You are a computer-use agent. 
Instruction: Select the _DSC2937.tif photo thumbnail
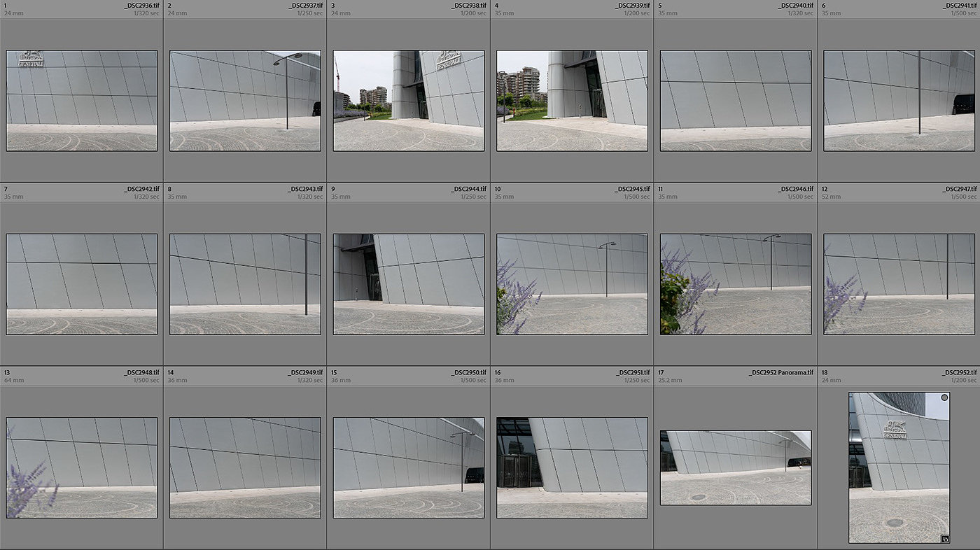coord(245,100)
